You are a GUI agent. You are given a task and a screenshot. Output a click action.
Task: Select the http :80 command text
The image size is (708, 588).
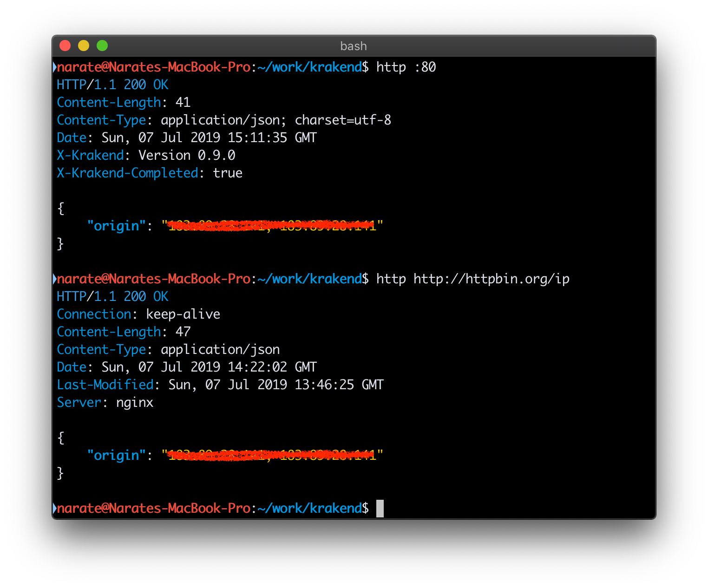(x=405, y=67)
